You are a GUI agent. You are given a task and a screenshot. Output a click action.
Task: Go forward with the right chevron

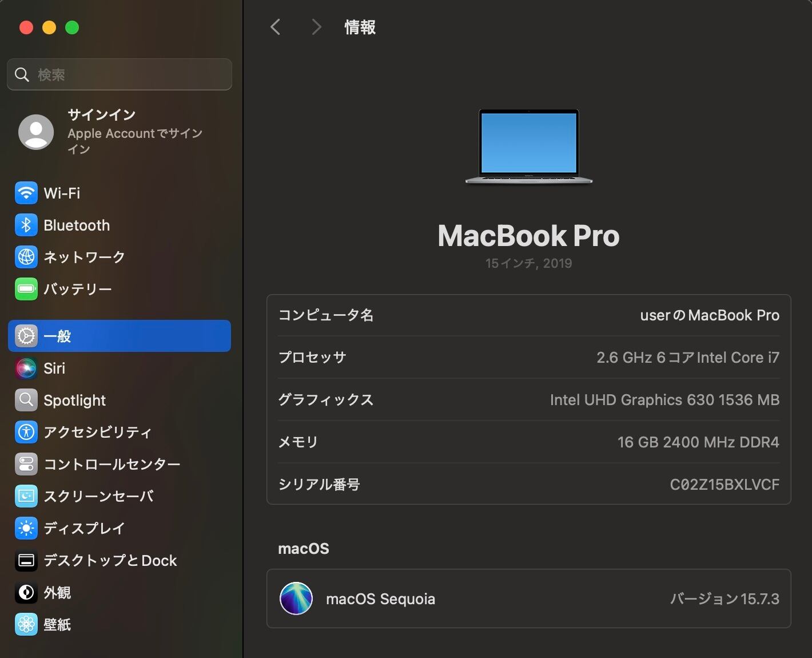[316, 27]
